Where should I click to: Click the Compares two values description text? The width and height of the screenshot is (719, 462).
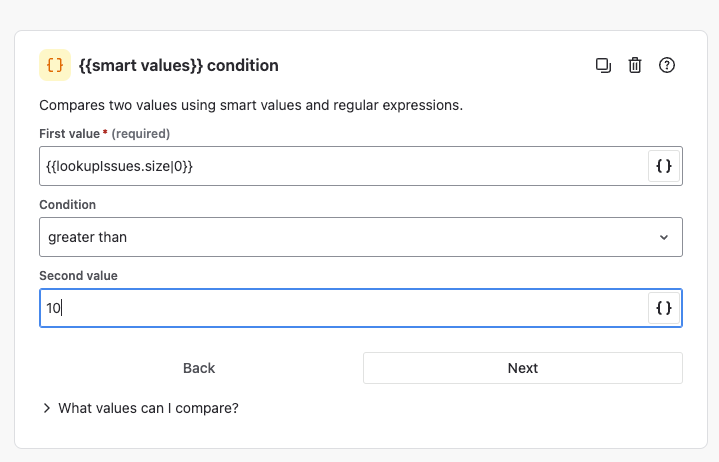pyautogui.click(x=250, y=105)
